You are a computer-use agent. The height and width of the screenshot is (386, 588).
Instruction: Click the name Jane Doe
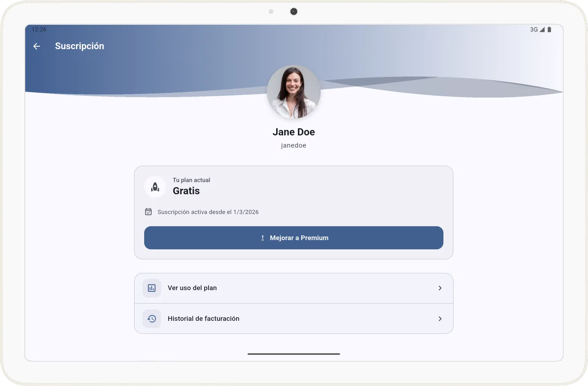pyautogui.click(x=294, y=132)
